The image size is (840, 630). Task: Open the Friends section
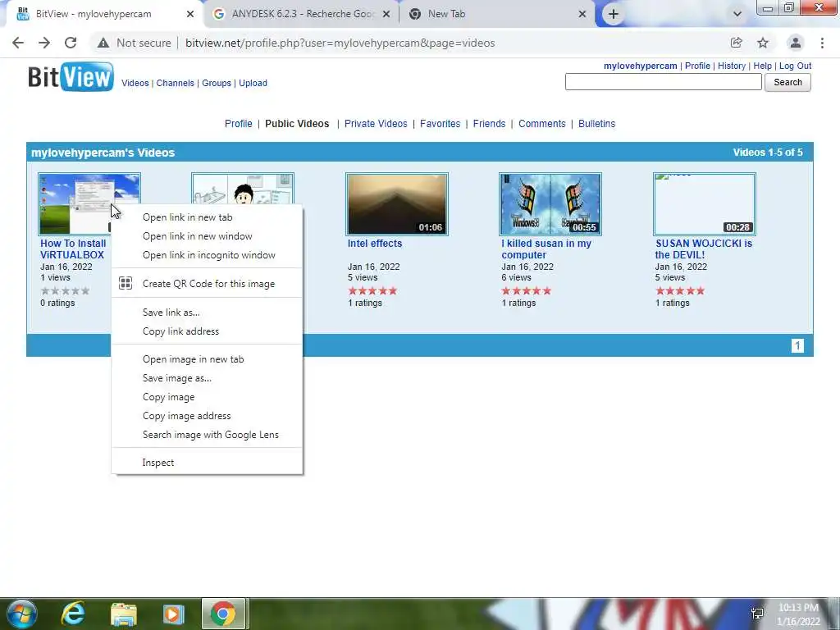489,124
